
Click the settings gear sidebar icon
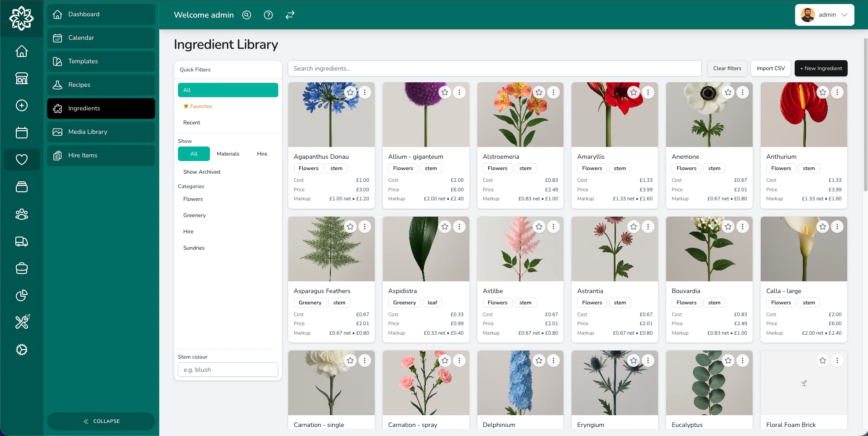[22, 350]
